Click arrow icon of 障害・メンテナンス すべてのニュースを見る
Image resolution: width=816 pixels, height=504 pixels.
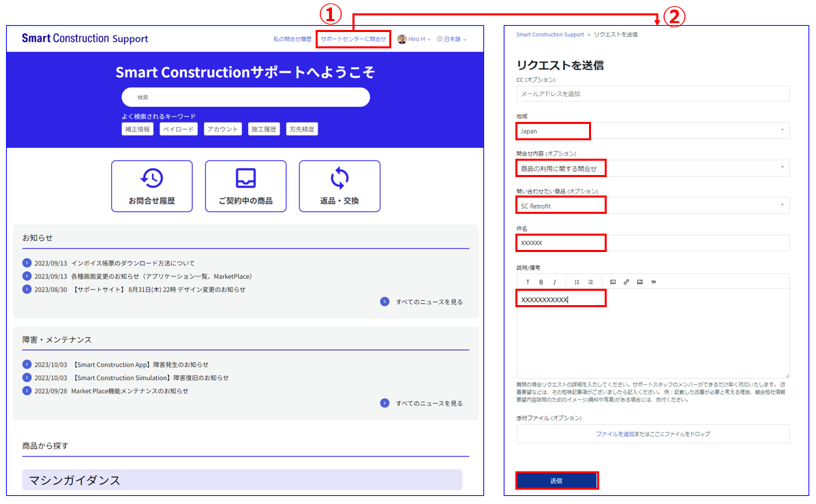coord(384,403)
